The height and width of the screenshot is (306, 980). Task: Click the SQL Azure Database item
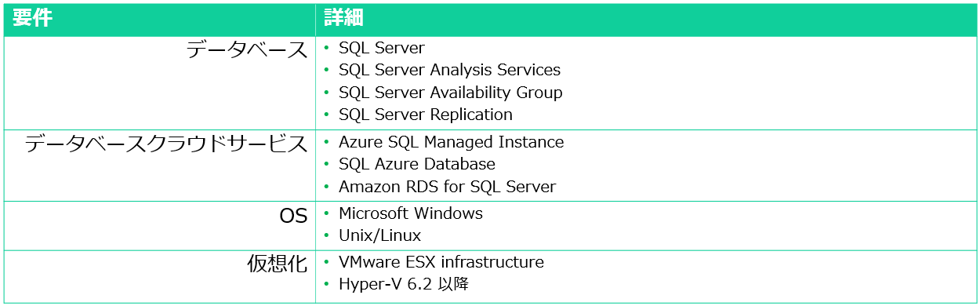(x=417, y=164)
